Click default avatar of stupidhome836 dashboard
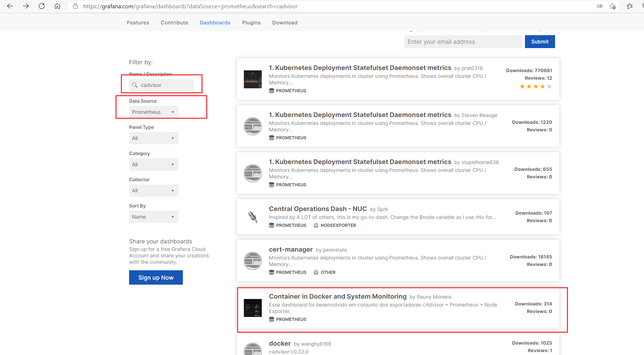Viewport: 644px width, 355px height. click(x=253, y=173)
